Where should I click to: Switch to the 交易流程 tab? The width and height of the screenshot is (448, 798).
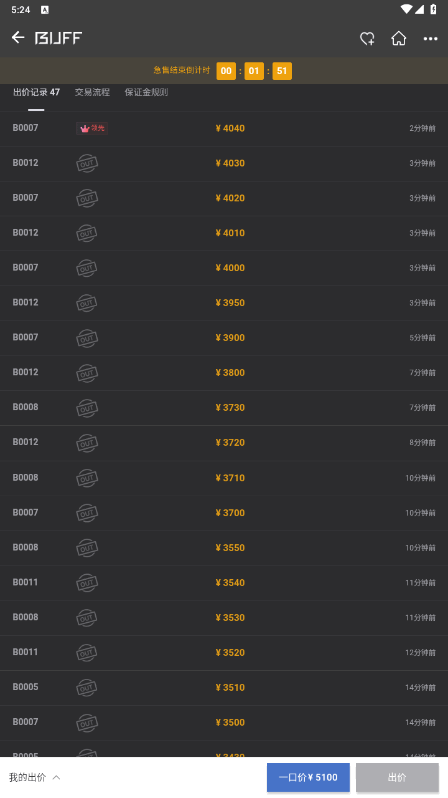click(x=92, y=92)
